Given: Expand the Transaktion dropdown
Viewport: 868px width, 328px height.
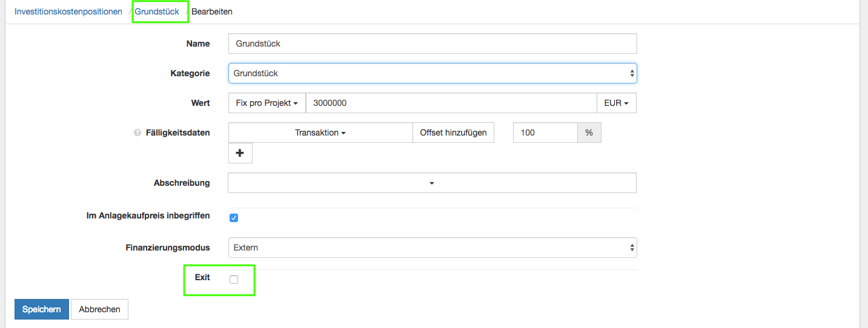Looking at the screenshot, I should tap(320, 133).
